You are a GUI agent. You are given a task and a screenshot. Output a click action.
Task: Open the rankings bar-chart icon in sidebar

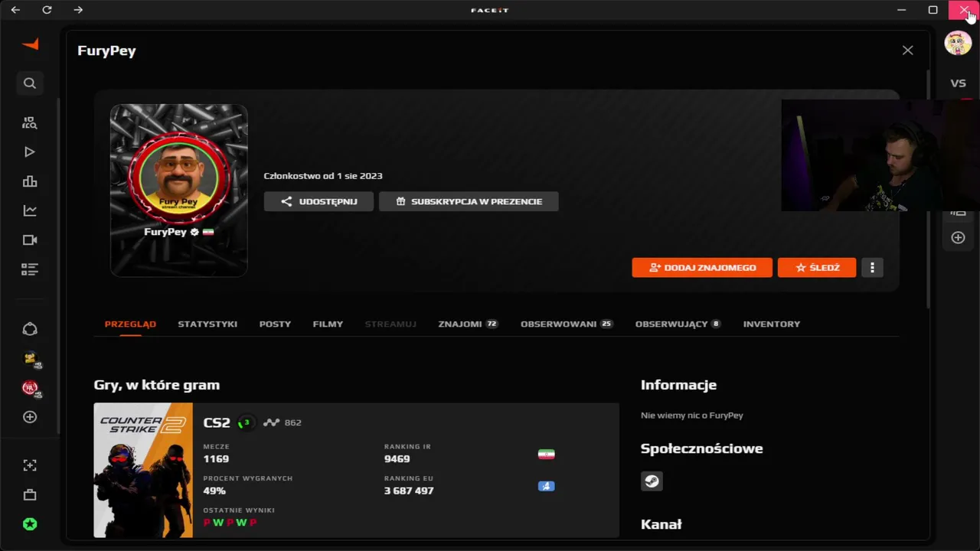pos(30,181)
